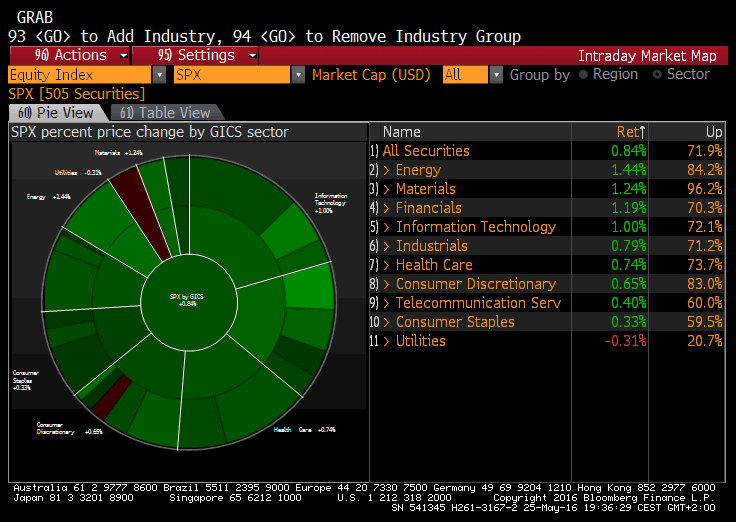Open the Materials sector name link
The height and width of the screenshot is (522, 736).
tap(426, 189)
